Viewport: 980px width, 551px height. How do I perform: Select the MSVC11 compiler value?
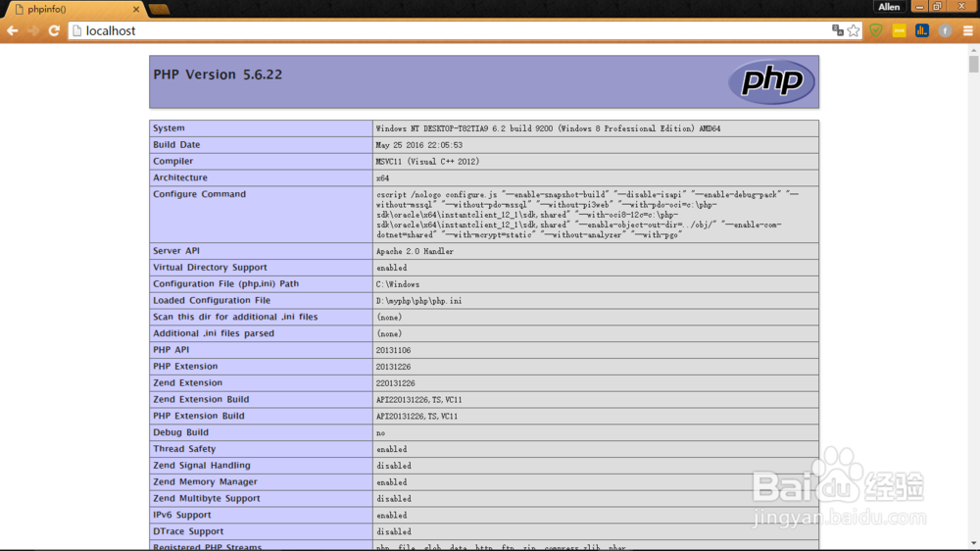point(427,162)
